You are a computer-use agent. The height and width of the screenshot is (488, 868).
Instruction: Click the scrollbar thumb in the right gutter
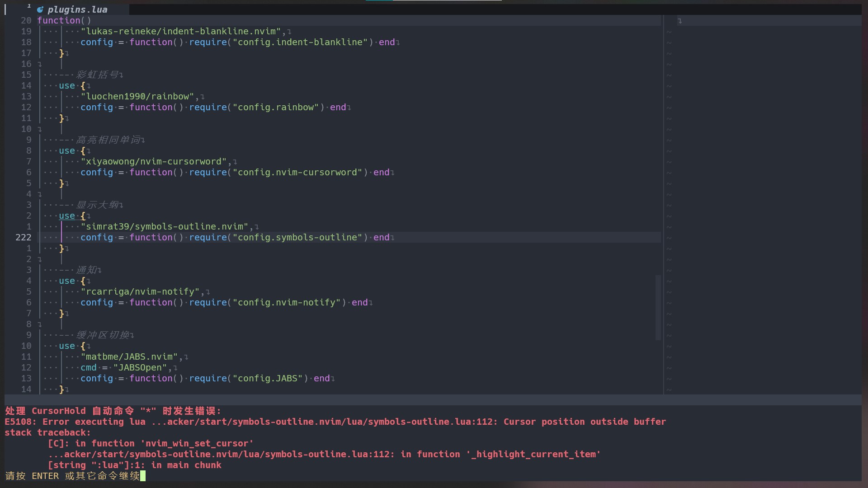(659, 307)
